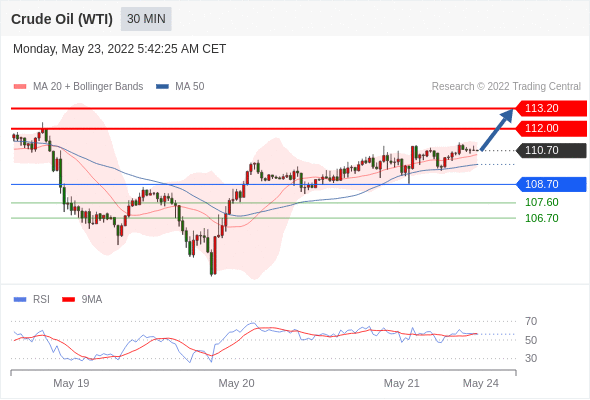This screenshot has height=400, width=590.
Task: Click the 30 MIN timeframe button
Action: coord(146,19)
